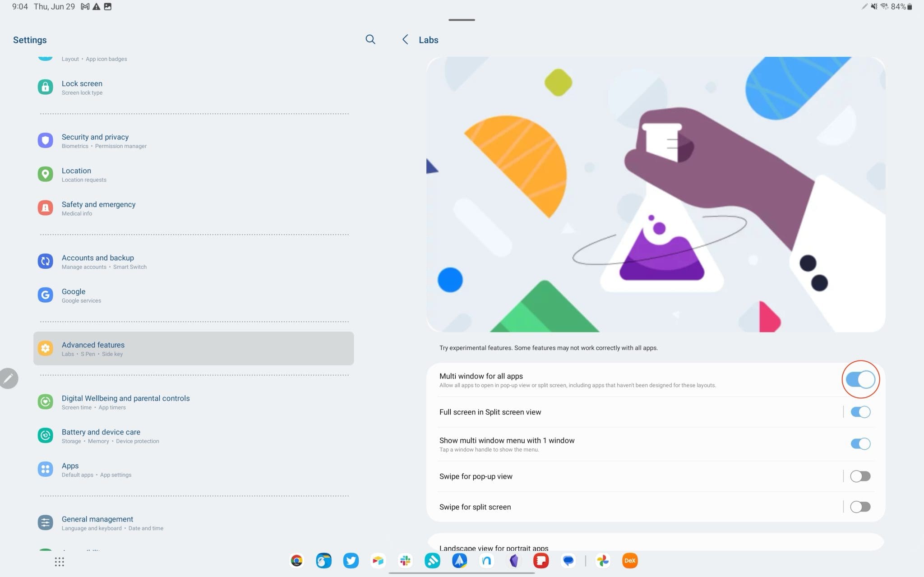Image resolution: width=924 pixels, height=577 pixels.
Task: Tap the floating S Pen edit button
Action: click(9, 379)
